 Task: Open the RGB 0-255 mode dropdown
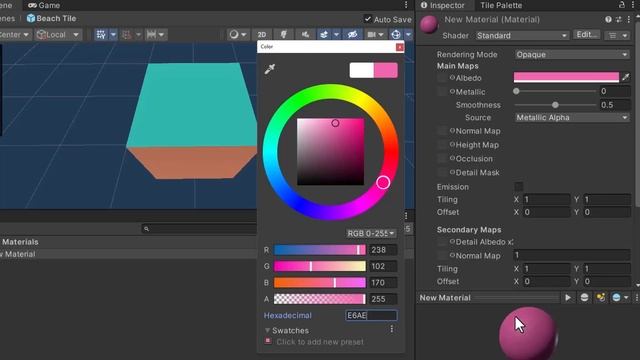[371, 233]
